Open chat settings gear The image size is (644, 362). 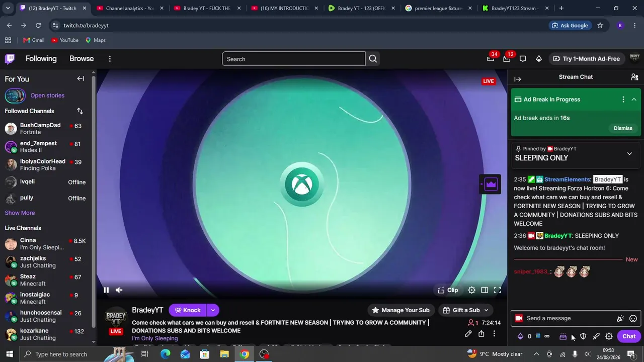pyautogui.click(x=609, y=336)
